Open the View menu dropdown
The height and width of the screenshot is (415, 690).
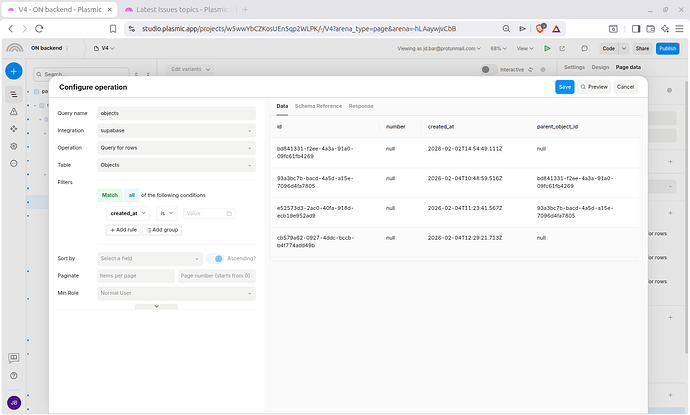coord(525,48)
